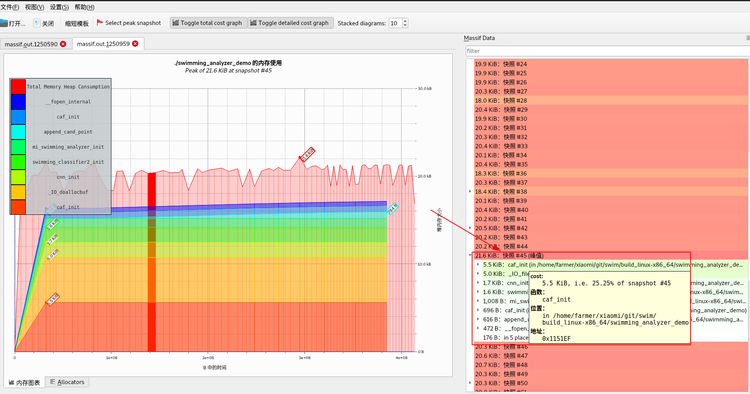Open the 设置(S) menu
Image resolution: width=750 pixels, height=394 pixels.
59,7
